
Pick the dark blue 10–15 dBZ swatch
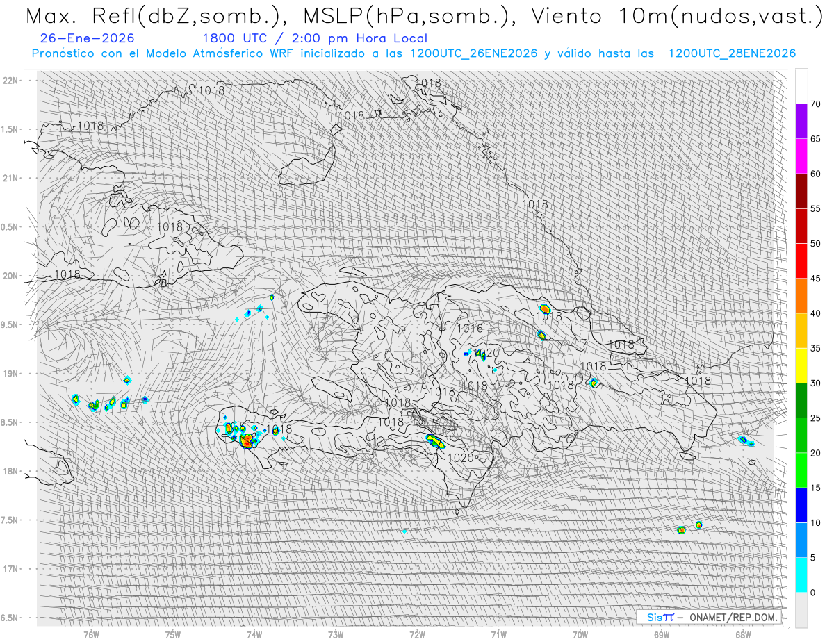801,505
